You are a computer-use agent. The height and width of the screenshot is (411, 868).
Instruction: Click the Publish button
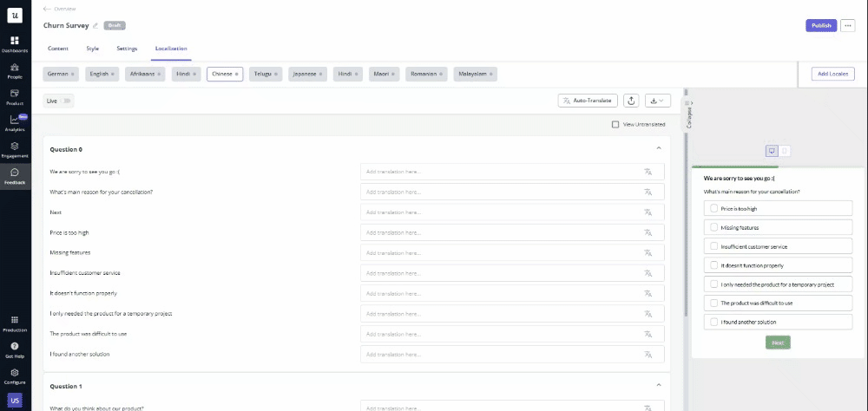pyautogui.click(x=820, y=25)
